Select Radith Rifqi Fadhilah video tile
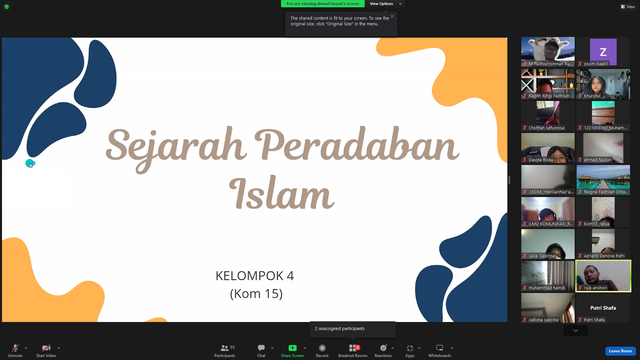This screenshot has height=360, width=640. tap(548, 84)
